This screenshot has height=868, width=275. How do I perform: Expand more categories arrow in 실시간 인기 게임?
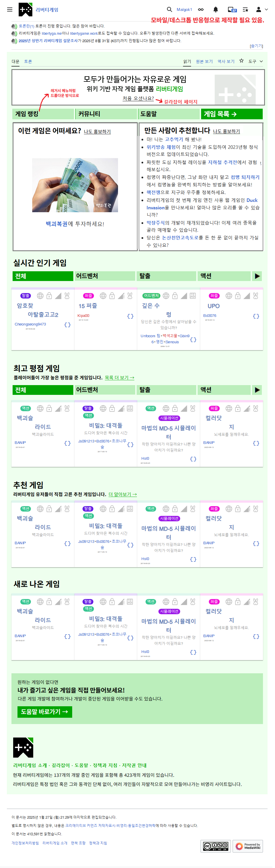pos(257,276)
